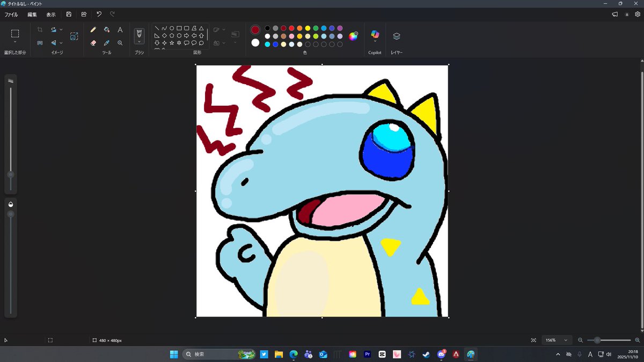Undo the last action
This screenshot has height=362, width=644.
pos(99,14)
